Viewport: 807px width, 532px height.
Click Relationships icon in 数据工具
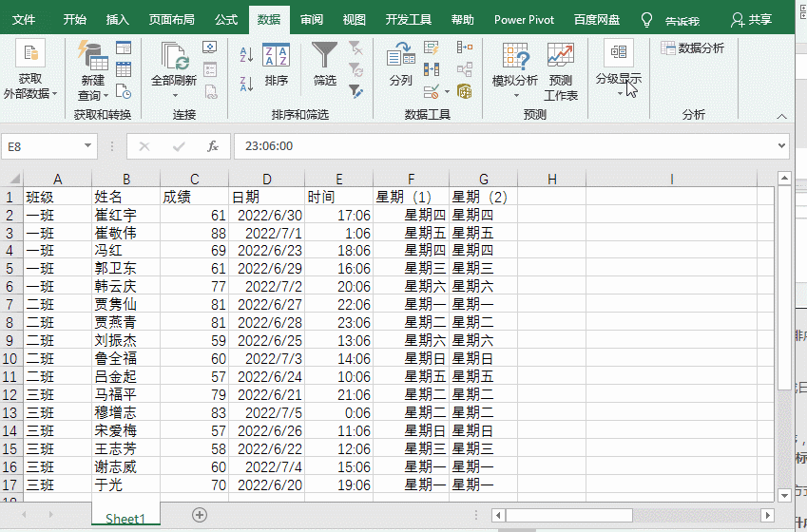click(x=465, y=69)
